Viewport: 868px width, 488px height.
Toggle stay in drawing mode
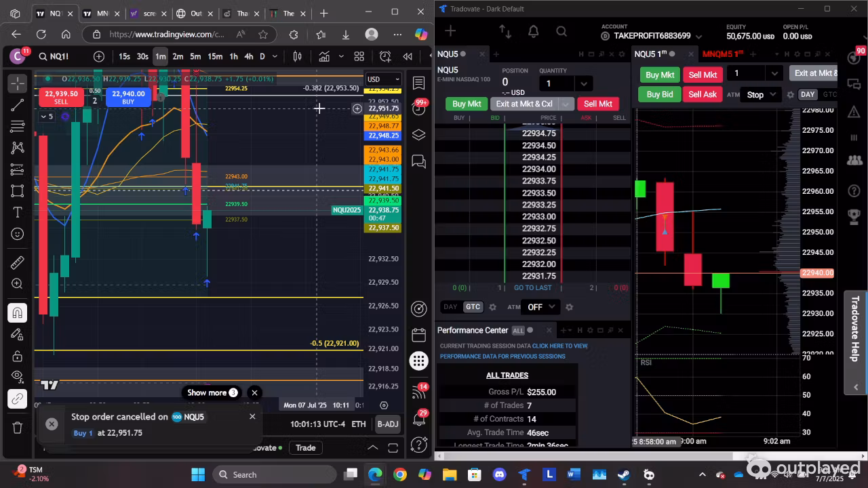(x=18, y=334)
